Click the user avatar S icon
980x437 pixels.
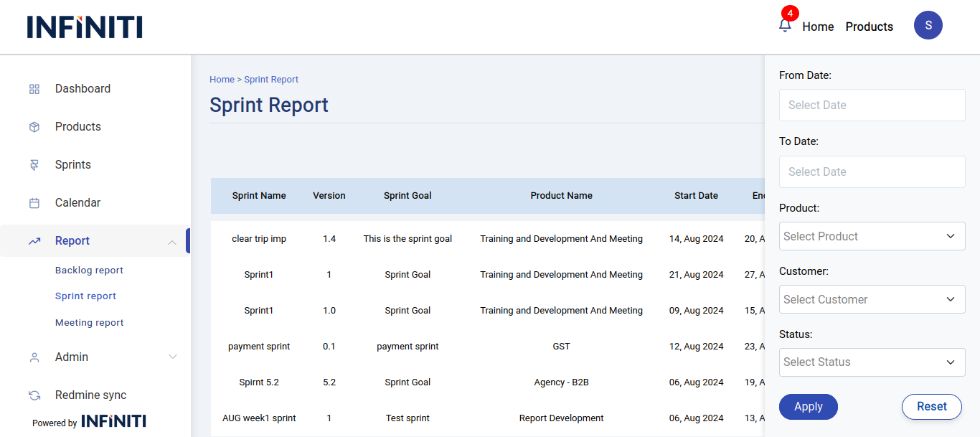[x=928, y=25]
